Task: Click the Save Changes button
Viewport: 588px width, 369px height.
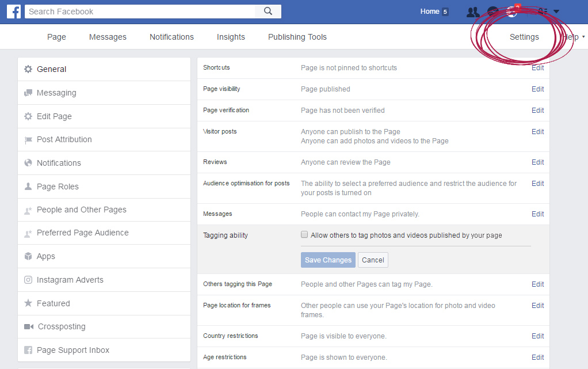Action: coord(328,260)
